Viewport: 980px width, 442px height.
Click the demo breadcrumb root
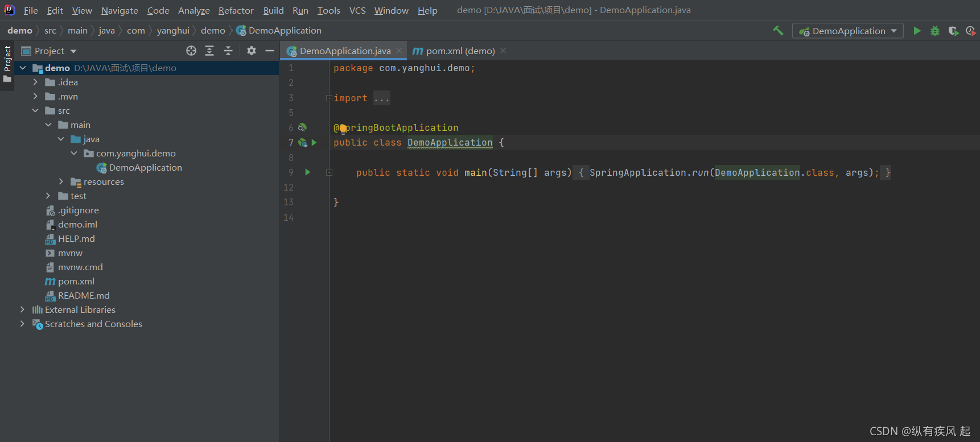[x=20, y=31]
